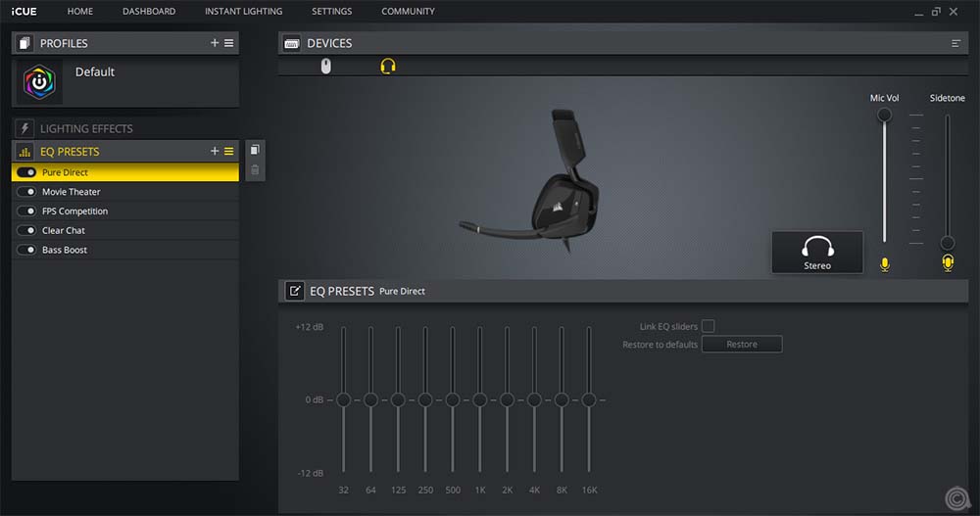Image resolution: width=980 pixels, height=516 pixels.
Task: Click the 1K band EQ slider handle
Action: 479,399
